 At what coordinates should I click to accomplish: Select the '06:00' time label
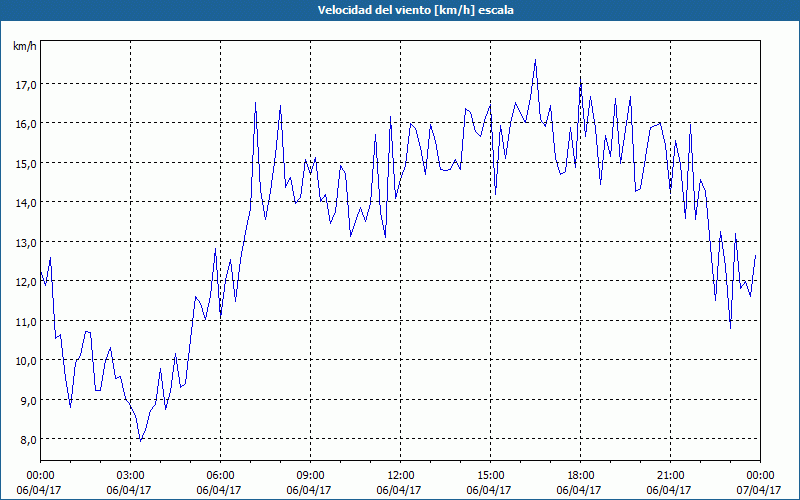pos(220,475)
